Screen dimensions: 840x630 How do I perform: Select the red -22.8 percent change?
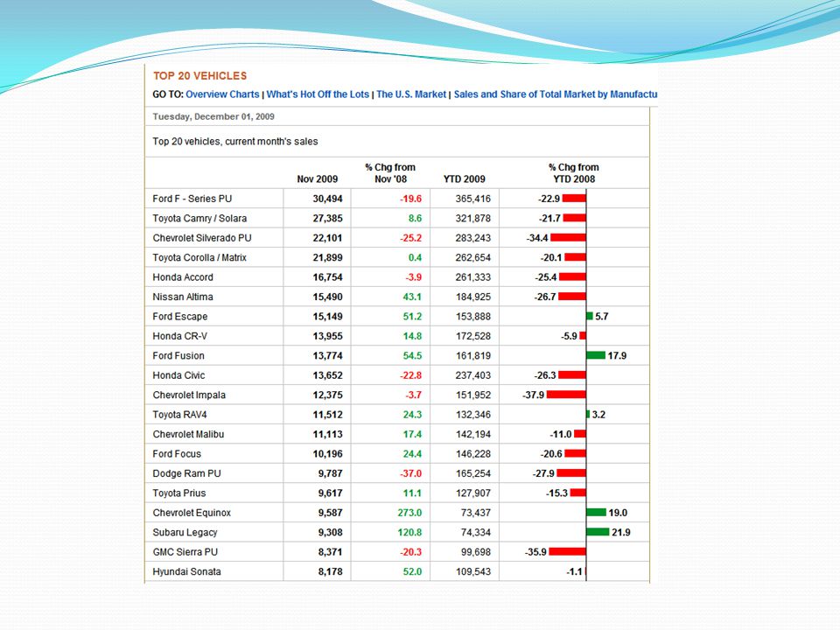411,375
